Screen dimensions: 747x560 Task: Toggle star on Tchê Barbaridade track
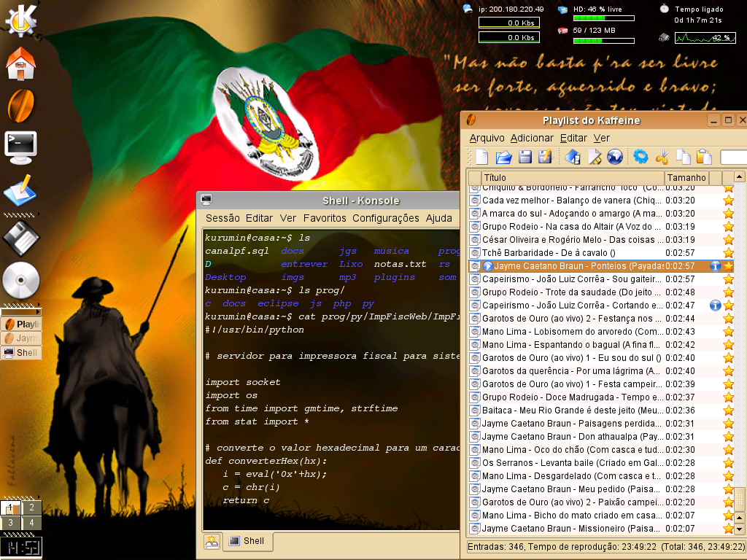tap(729, 253)
